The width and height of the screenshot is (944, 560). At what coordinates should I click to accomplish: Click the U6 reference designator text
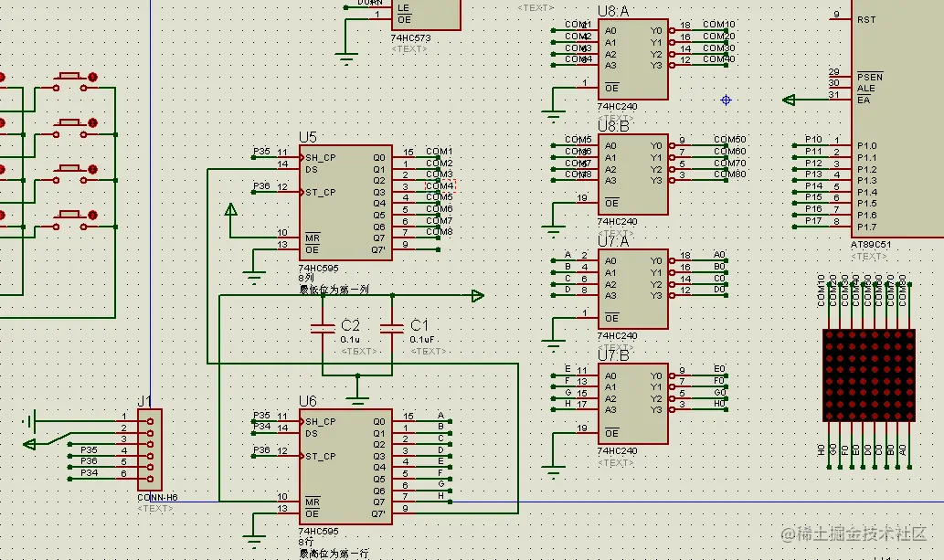point(308,401)
